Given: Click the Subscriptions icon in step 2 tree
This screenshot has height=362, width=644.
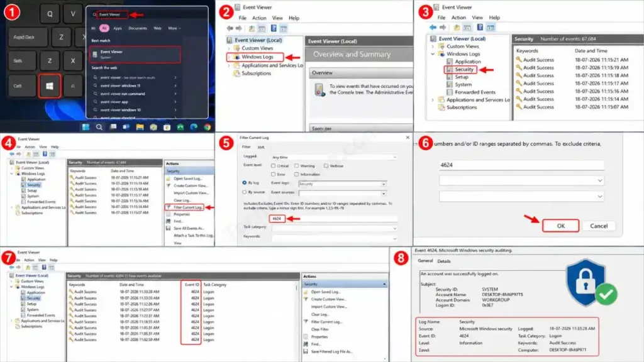Looking at the screenshot, I should pyautogui.click(x=236, y=74).
